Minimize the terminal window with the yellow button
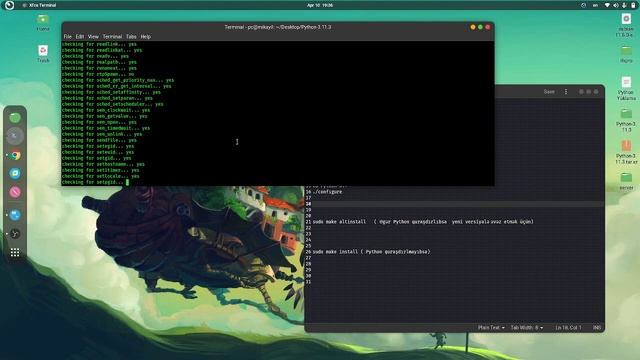Image resolution: width=640 pixels, height=360 pixels. tap(473, 27)
